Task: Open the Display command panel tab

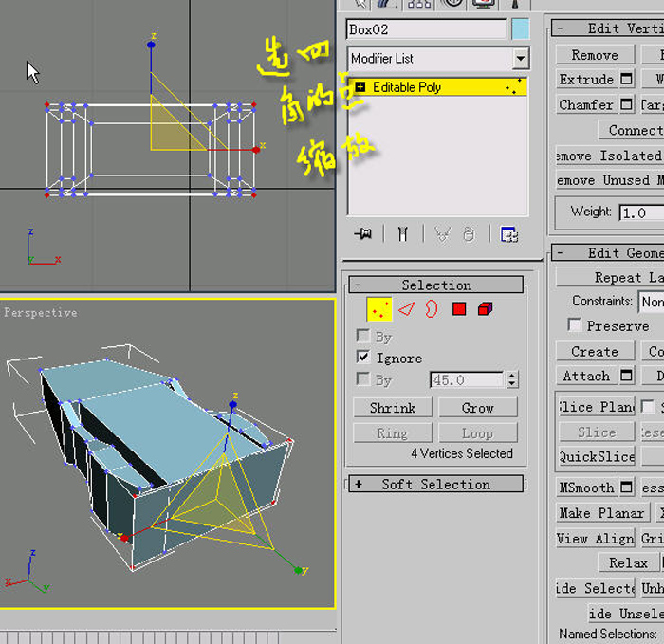Action: [x=483, y=4]
